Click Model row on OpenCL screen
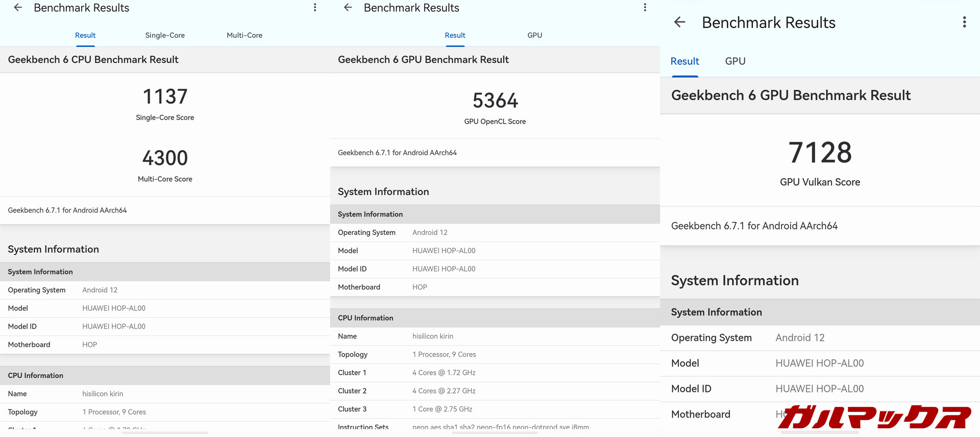 pos(495,251)
